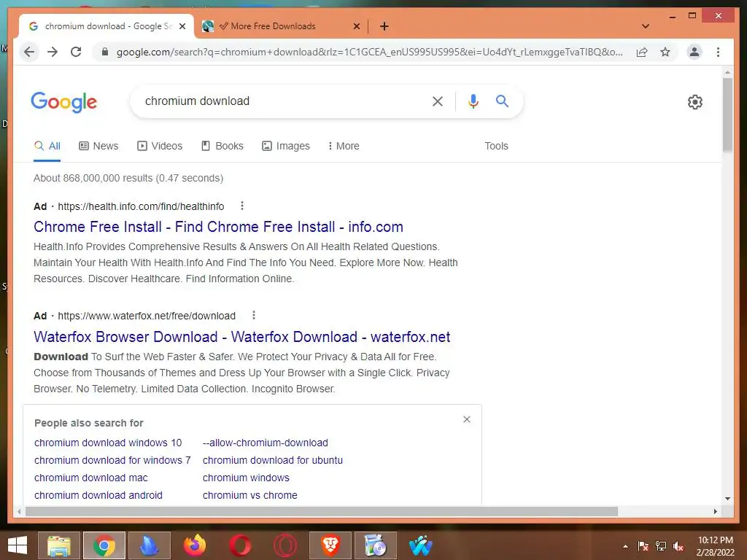
Task: Start voice search with microphone
Action: (473, 101)
